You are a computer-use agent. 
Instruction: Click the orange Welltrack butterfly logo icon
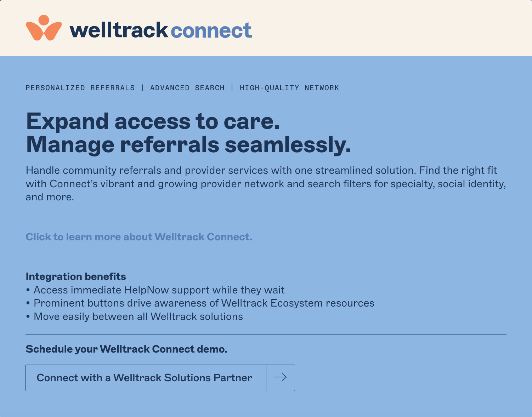(44, 28)
